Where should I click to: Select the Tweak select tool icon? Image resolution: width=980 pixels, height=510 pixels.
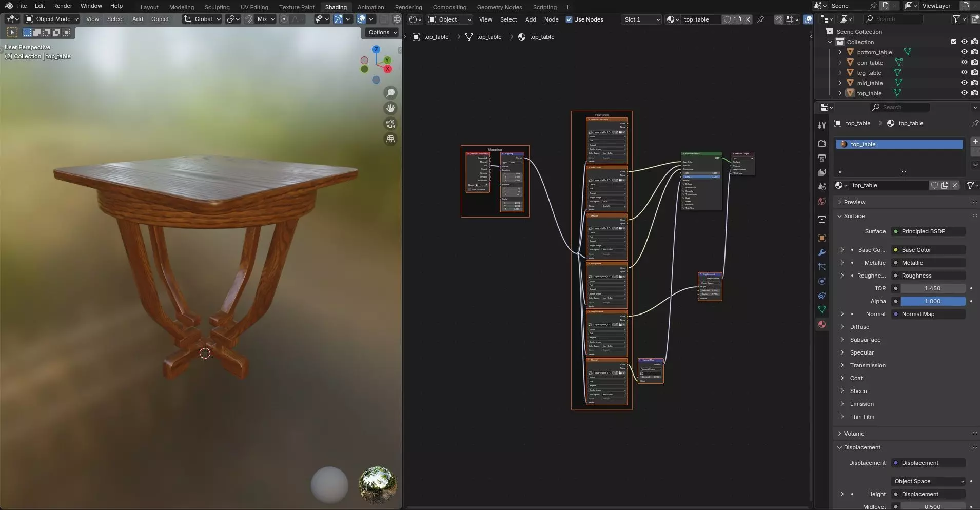12,32
